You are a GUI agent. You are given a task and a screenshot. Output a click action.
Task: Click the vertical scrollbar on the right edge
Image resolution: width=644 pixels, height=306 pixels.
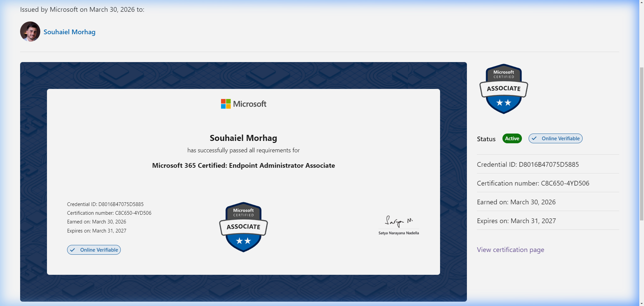click(x=641, y=134)
